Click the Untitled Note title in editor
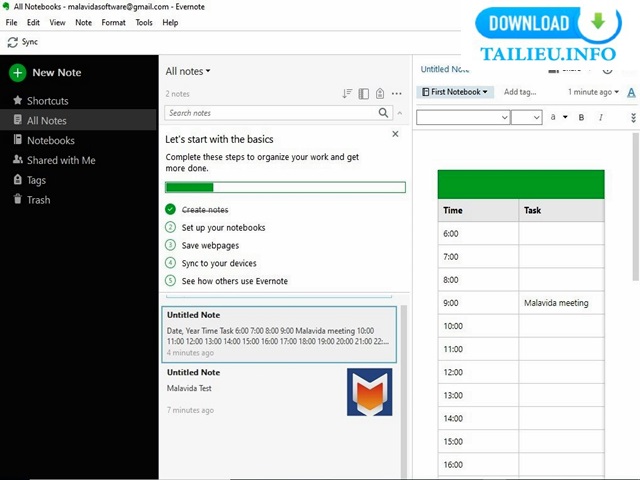 pos(445,69)
